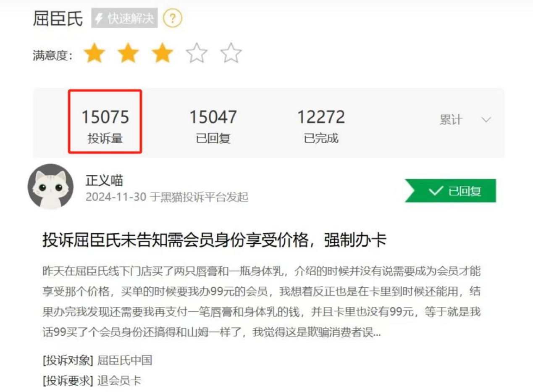Click the lightning bolt 快速解决 badge
Image resolution: width=533 pixels, height=392 pixels.
pos(124,18)
